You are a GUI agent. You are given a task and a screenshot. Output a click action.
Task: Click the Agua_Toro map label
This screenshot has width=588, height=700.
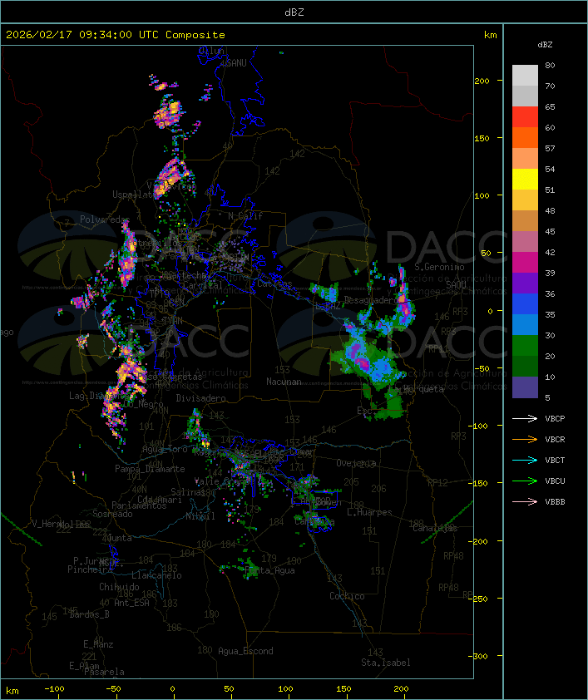[x=165, y=449]
